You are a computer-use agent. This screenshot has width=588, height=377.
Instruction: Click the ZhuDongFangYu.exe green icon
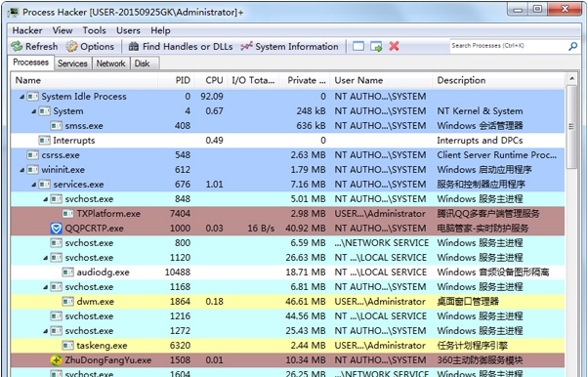(x=56, y=360)
